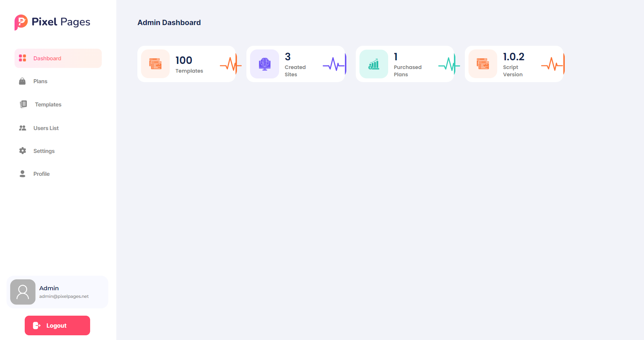Click the admin@pixelpages.net email text
The height and width of the screenshot is (340, 644).
(64, 296)
